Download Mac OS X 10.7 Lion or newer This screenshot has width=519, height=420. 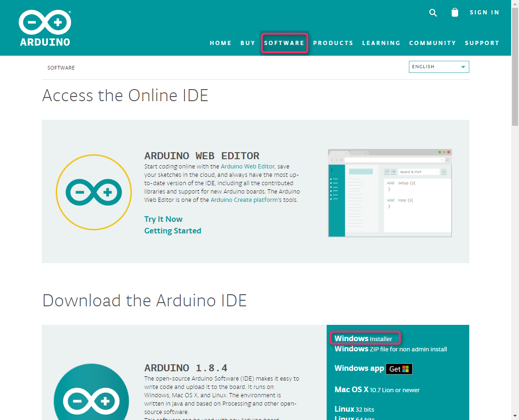[377, 389]
